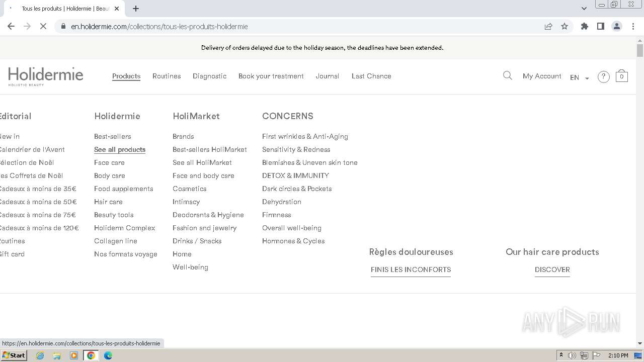Screen dimensions: 644x362
Task: Open Blemishes & Uneven skin tone
Action: [310, 162]
